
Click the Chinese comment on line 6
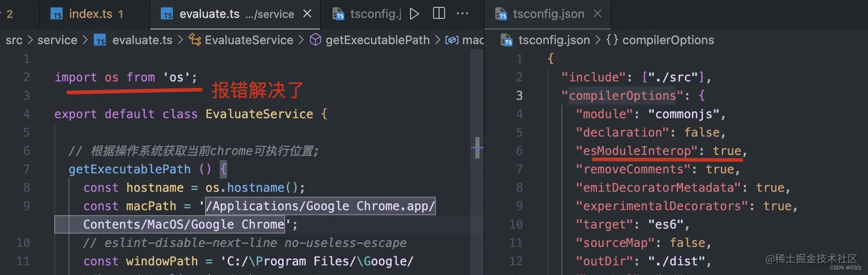193,150
